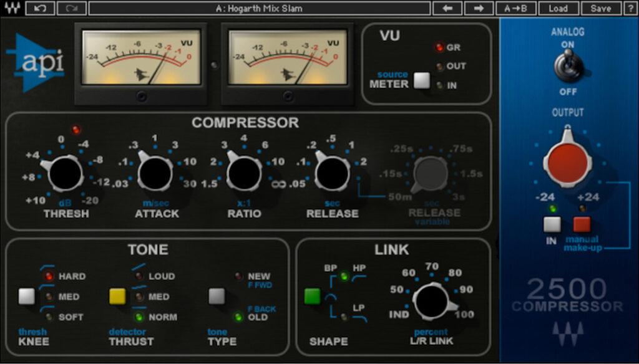This screenshot has width=639, height=364.
Task: Click the Waves logo icon
Action: coord(12,7)
